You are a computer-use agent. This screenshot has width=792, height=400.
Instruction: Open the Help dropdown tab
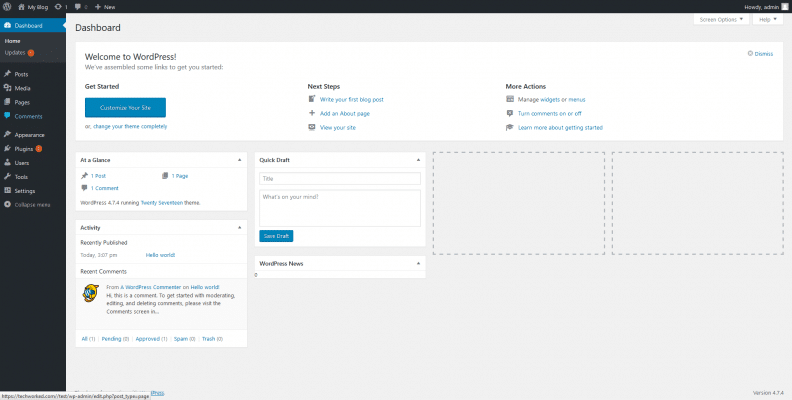[x=766, y=19]
